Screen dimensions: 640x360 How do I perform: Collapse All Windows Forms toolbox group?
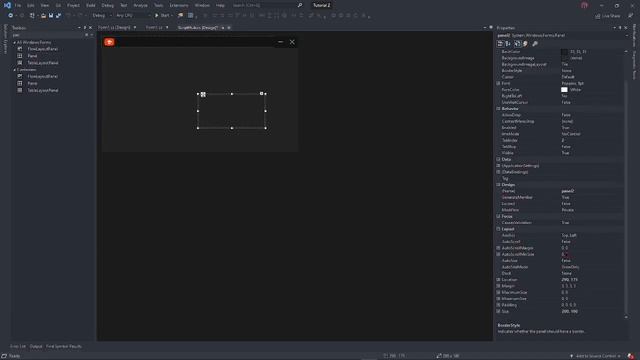pyautogui.click(x=15, y=42)
